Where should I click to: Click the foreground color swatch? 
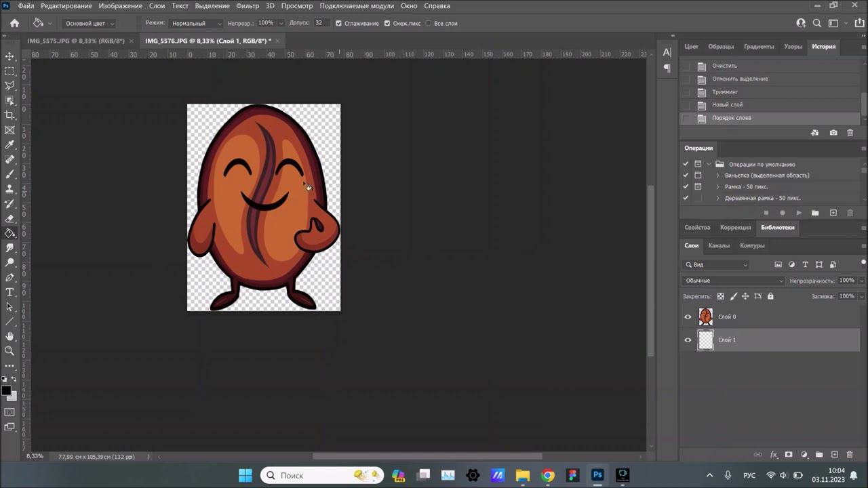[x=6, y=391]
